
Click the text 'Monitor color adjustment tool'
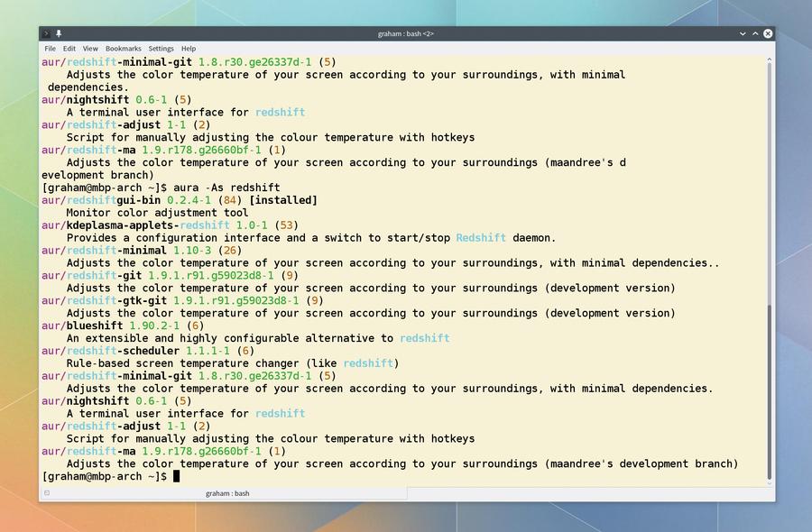157,213
